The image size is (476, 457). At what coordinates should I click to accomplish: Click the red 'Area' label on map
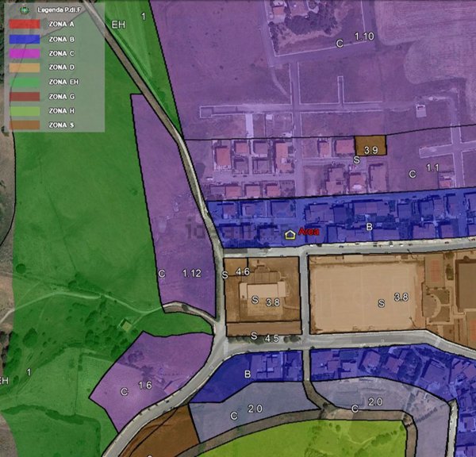click(x=309, y=231)
